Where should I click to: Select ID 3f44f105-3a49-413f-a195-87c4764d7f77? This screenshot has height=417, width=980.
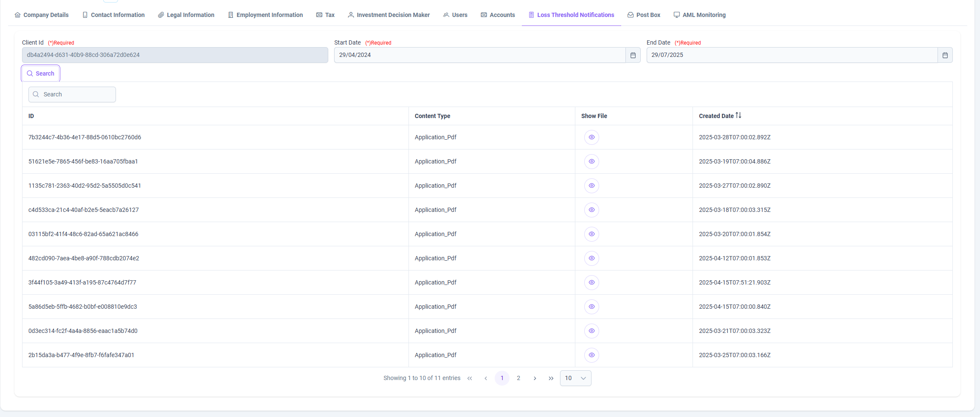[82, 282]
